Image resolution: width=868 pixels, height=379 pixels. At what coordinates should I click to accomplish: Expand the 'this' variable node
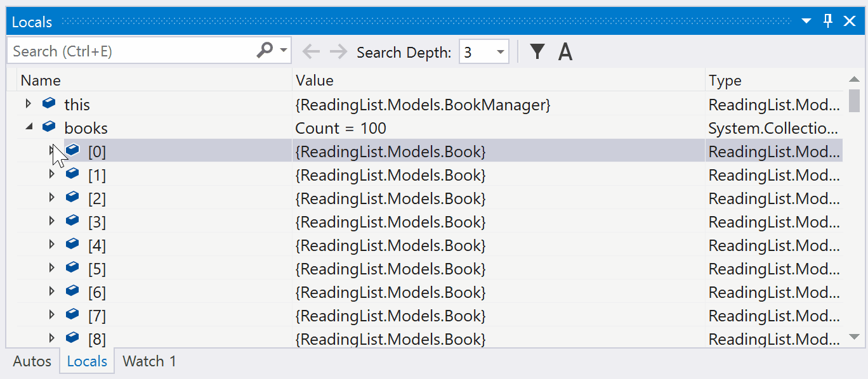pyautogui.click(x=28, y=103)
